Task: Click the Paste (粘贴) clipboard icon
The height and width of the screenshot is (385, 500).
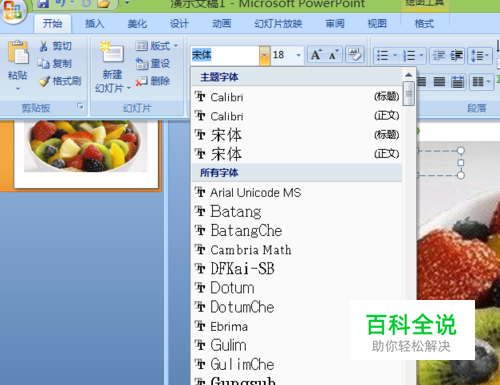Action: (18, 53)
